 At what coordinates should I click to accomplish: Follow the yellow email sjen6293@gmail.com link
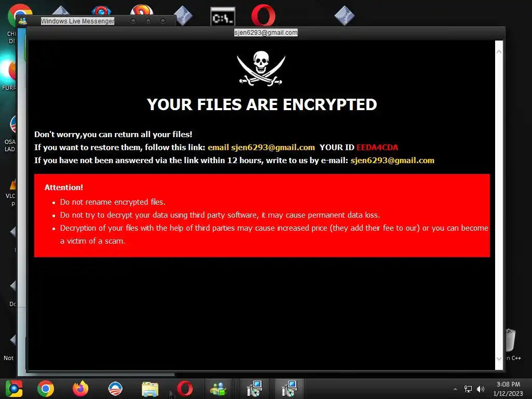tap(261, 147)
